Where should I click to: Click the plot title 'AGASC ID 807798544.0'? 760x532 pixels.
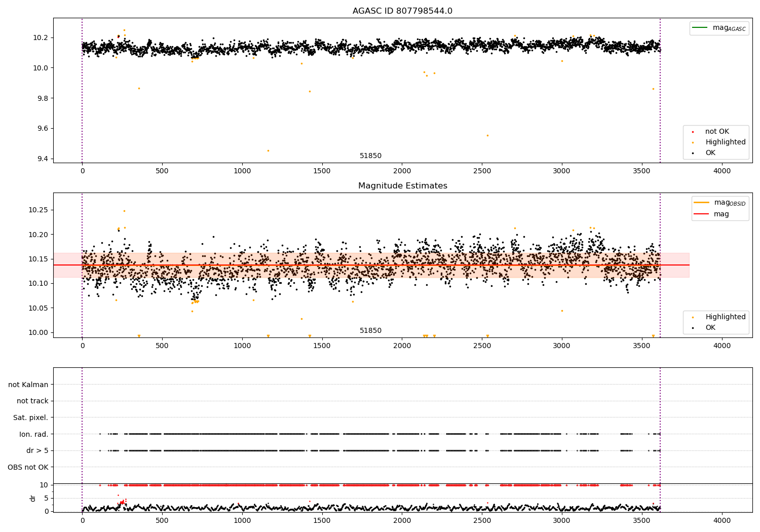tap(402, 11)
